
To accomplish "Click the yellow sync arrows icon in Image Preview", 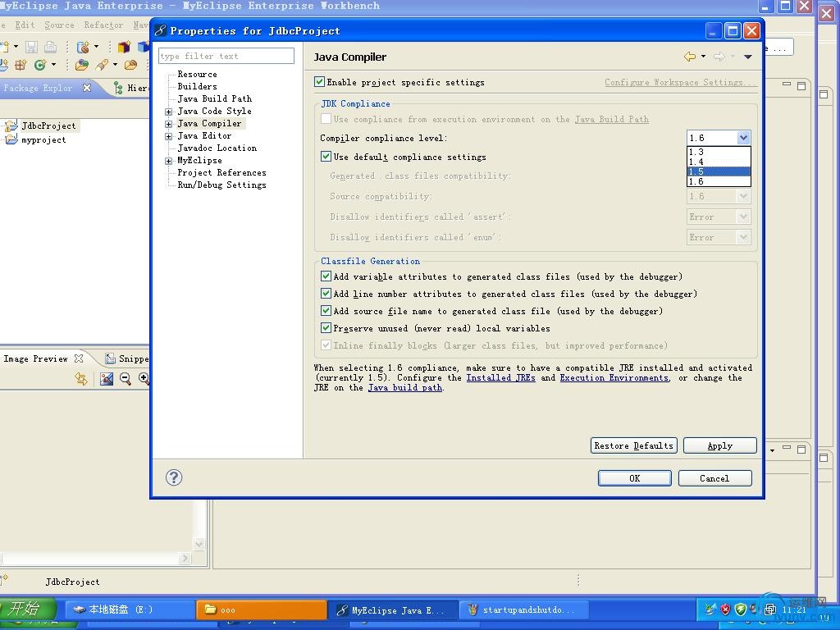I will click(x=81, y=379).
